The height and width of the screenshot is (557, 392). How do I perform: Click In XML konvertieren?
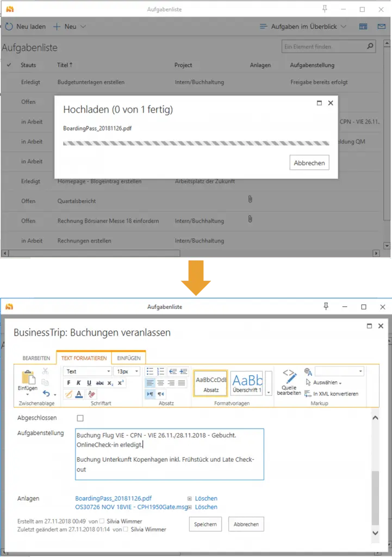coord(331,394)
